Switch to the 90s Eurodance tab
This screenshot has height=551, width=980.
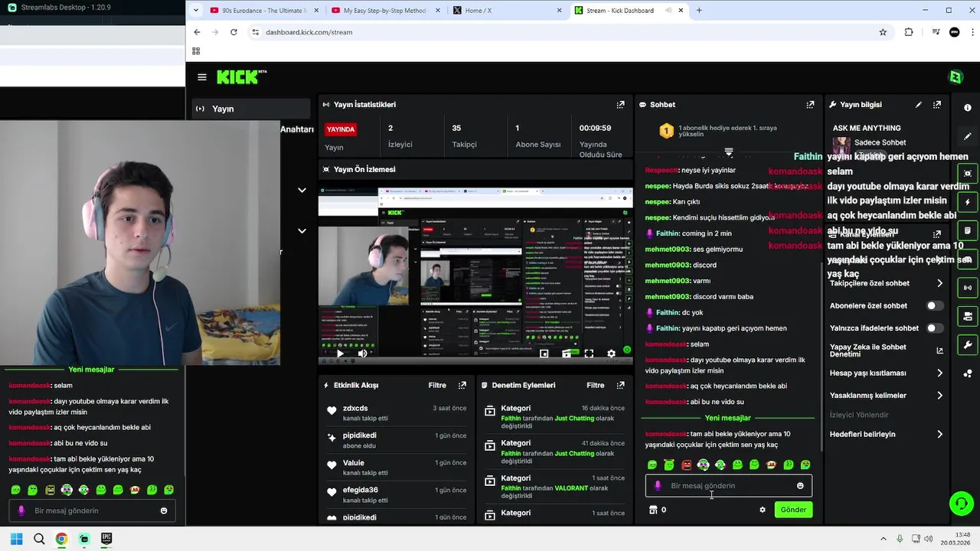pyautogui.click(x=263, y=11)
